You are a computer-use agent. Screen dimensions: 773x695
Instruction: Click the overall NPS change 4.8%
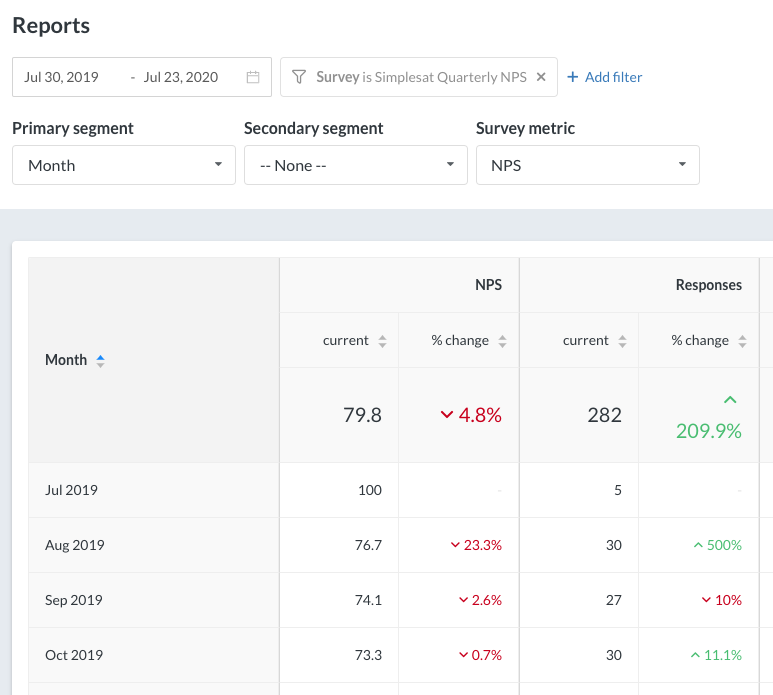471,415
